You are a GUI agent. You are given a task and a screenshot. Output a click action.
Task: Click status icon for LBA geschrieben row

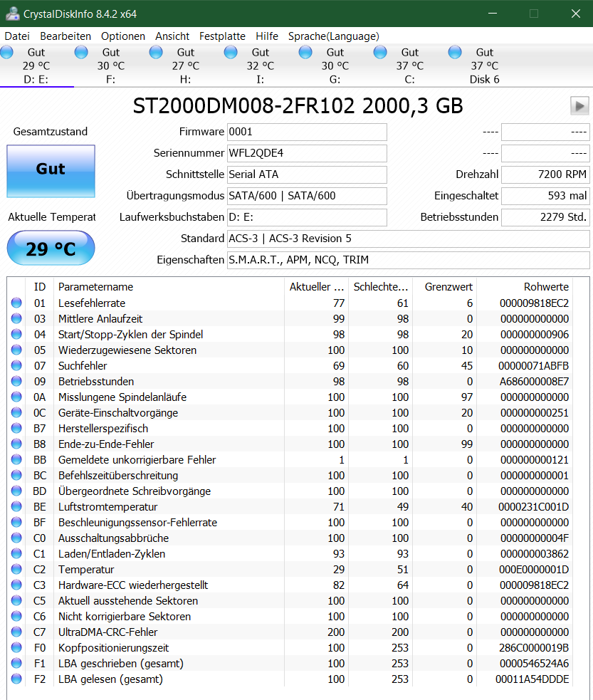[x=16, y=663]
